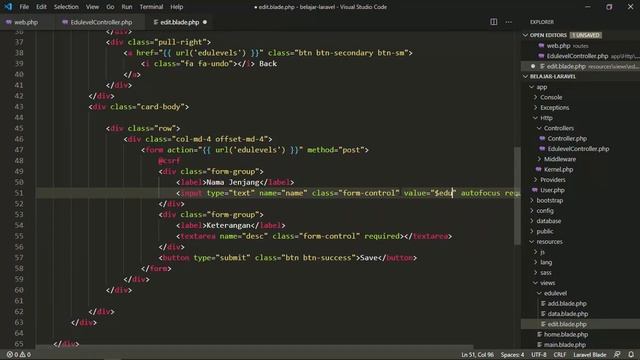Click the Save button code on line 57
Image resolution: width=640 pixels, height=360 pixels.
pos(287,258)
